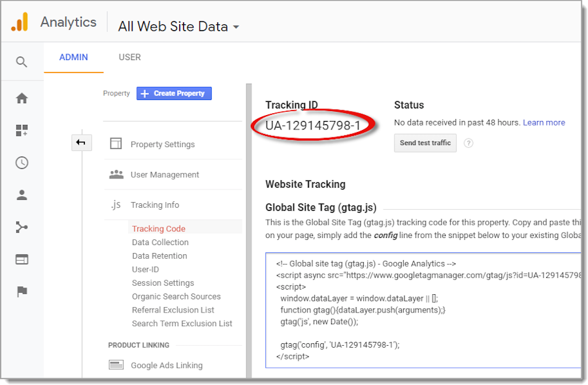588x385 pixels.
Task: Click help question mark next to Send test traffic
Action: [x=468, y=143]
